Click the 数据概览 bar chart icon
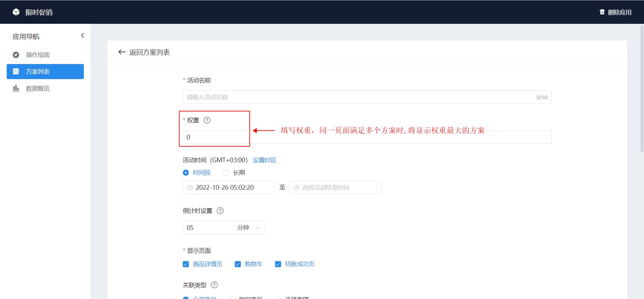 [x=16, y=88]
